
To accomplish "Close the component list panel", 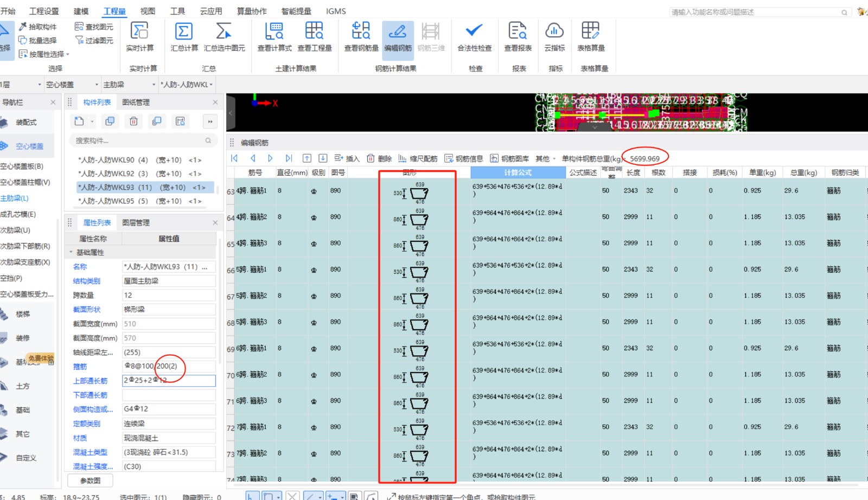I will [215, 102].
